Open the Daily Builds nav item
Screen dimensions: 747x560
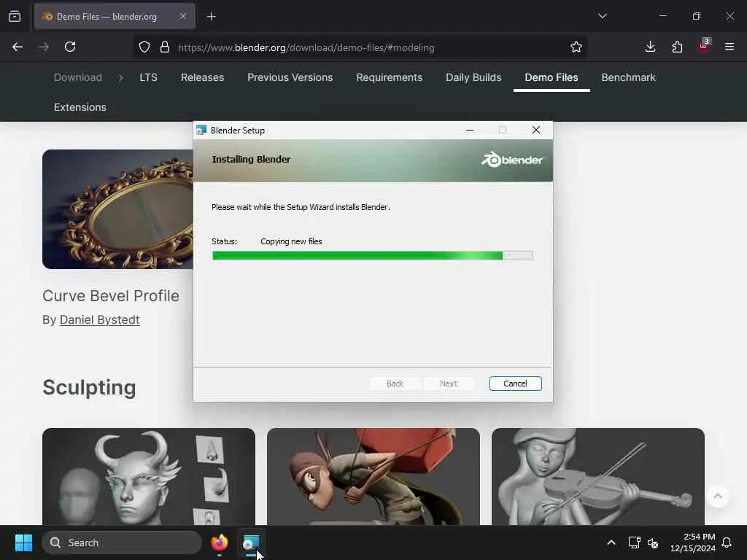click(x=473, y=77)
